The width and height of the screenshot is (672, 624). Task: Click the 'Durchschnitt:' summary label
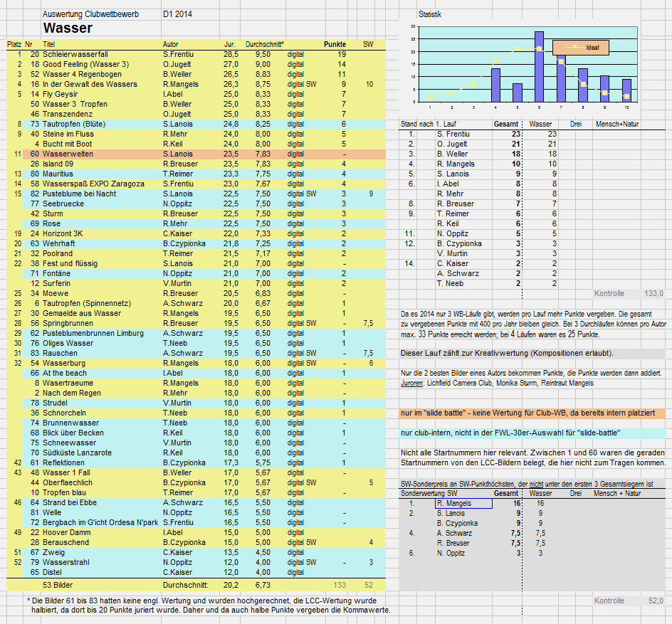click(186, 585)
